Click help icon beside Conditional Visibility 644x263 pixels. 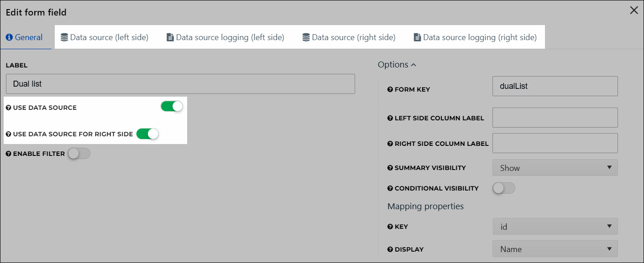pos(390,188)
